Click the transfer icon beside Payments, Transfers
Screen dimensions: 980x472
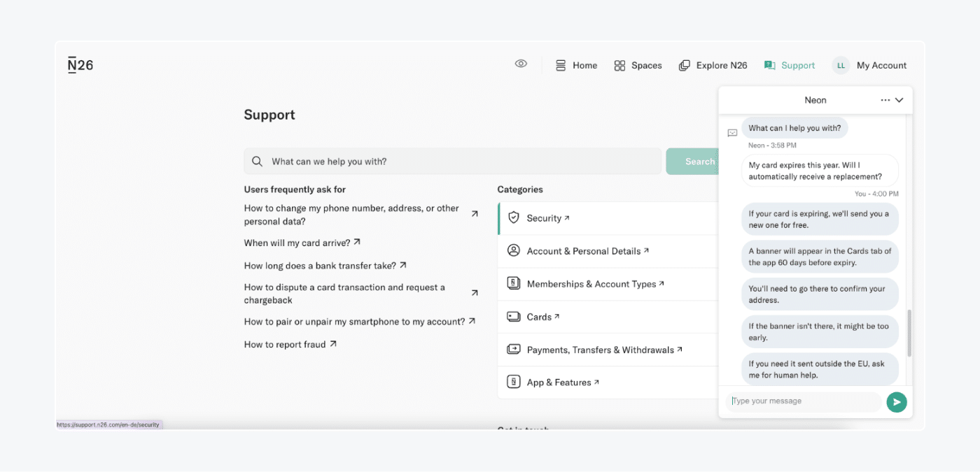click(x=514, y=349)
